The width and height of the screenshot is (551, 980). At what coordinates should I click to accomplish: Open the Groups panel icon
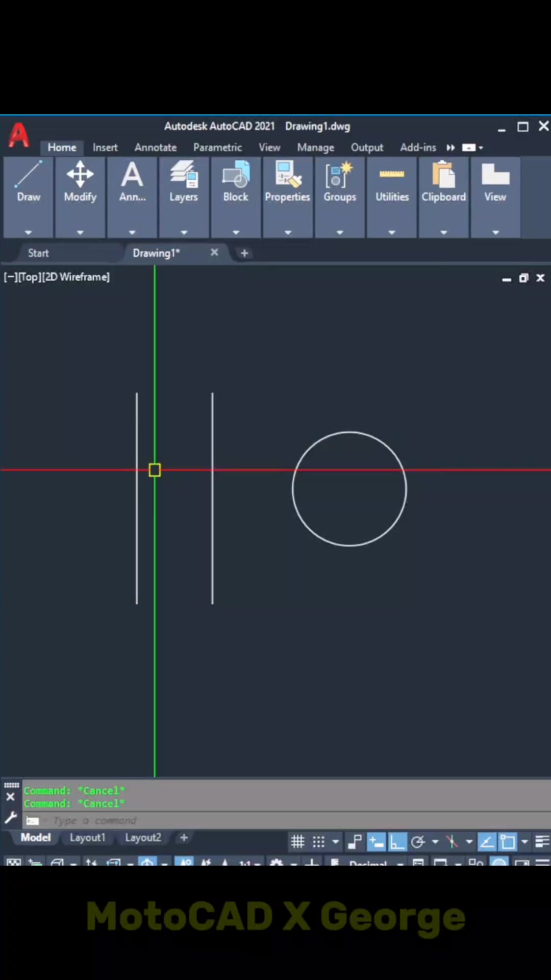(340, 175)
